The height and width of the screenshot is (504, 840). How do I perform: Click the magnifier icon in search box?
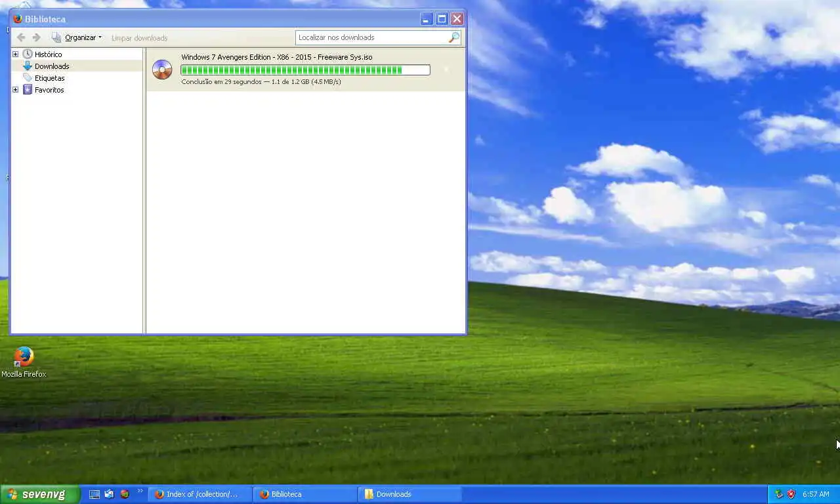453,37
